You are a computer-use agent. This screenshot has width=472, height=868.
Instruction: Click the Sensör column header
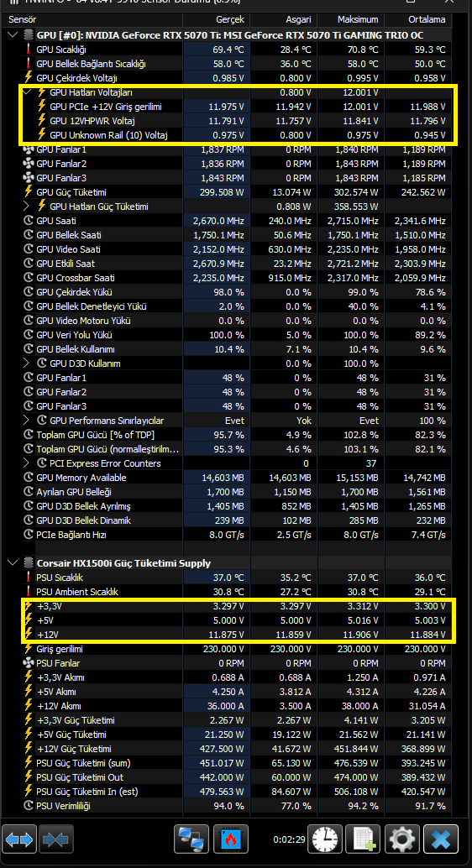tap(22, 19)
